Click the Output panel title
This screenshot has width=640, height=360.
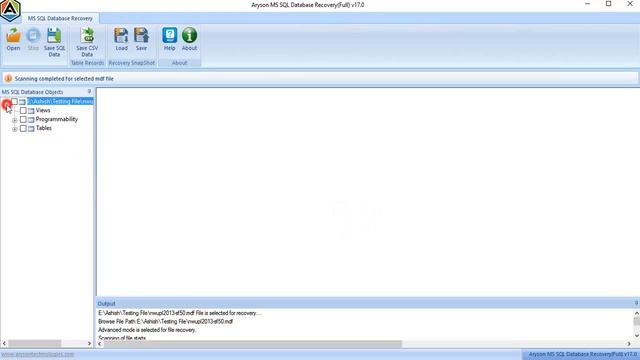pyautogui.click(x=107, y=304)
